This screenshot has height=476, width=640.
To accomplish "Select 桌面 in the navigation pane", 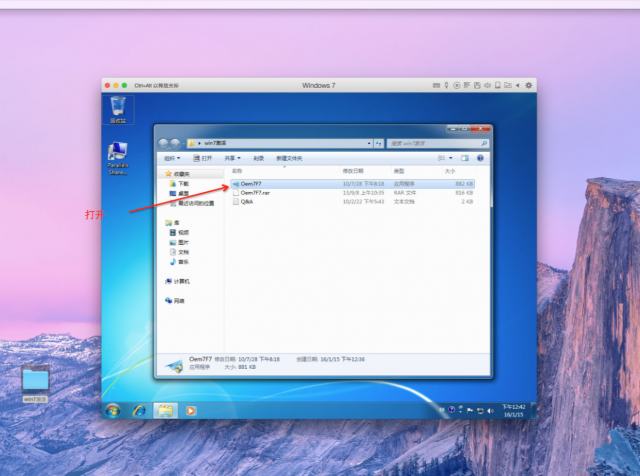I will (x=179, y=194).
